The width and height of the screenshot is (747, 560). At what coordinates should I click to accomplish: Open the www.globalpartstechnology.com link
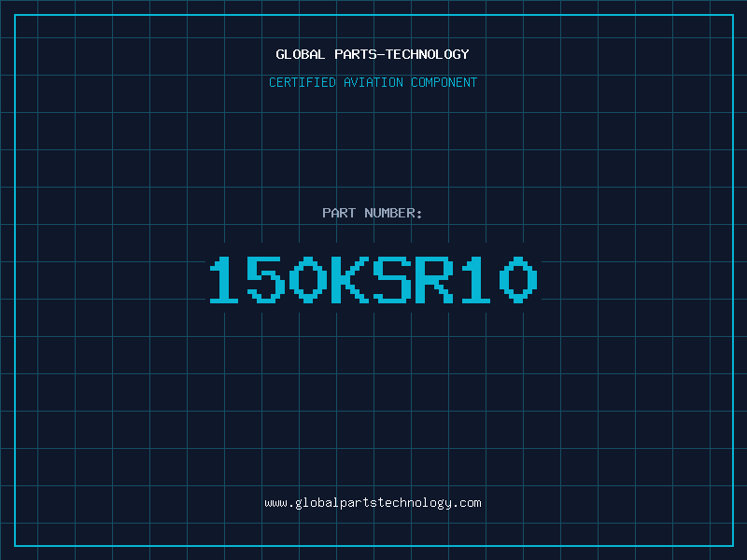[x=373, y=503]
